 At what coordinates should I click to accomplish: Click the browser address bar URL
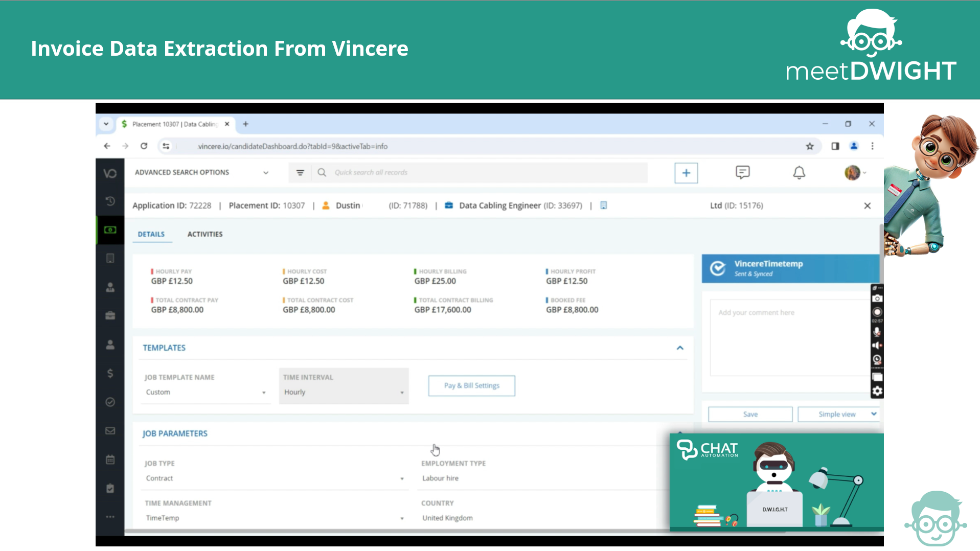click(292, 146)
